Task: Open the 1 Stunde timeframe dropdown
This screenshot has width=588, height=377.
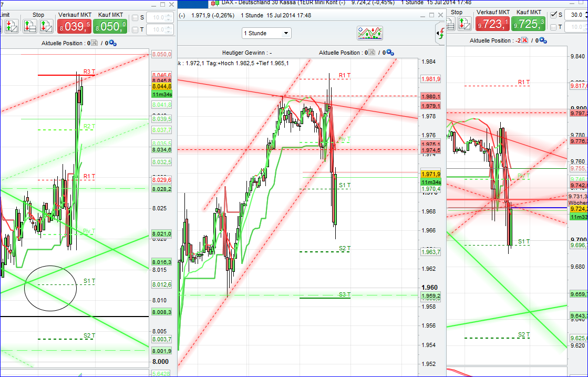Action: [x=266, y=33]
